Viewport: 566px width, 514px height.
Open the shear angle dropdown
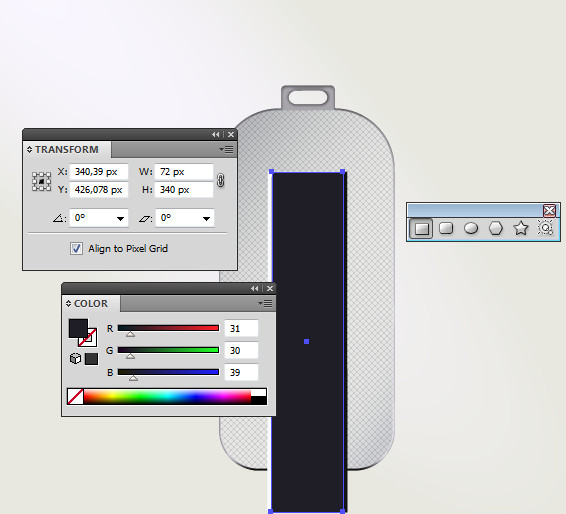click(x=206, y=218)
